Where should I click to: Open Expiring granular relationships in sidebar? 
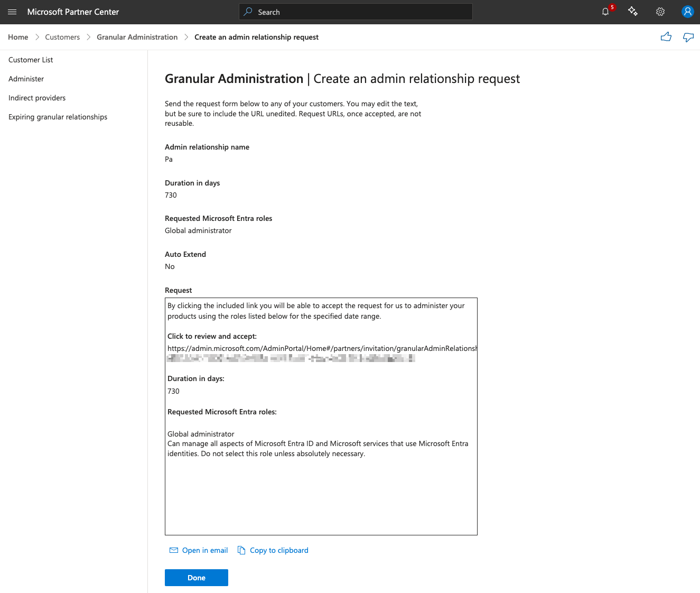coord(58,117)
